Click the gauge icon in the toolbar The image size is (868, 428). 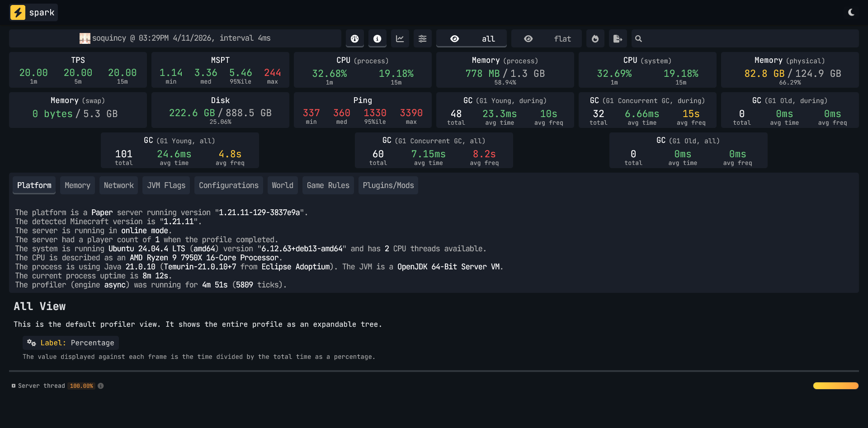pyautogui.click(x=354, y=38)
